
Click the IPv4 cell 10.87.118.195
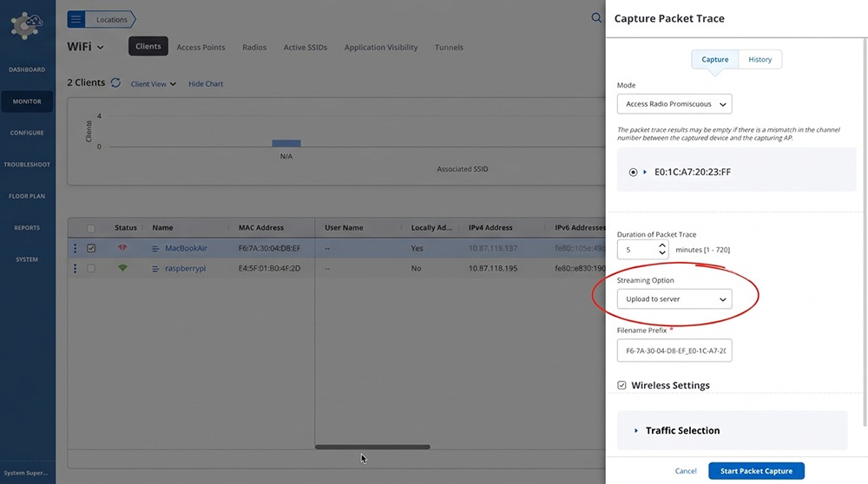coord(493,268)
